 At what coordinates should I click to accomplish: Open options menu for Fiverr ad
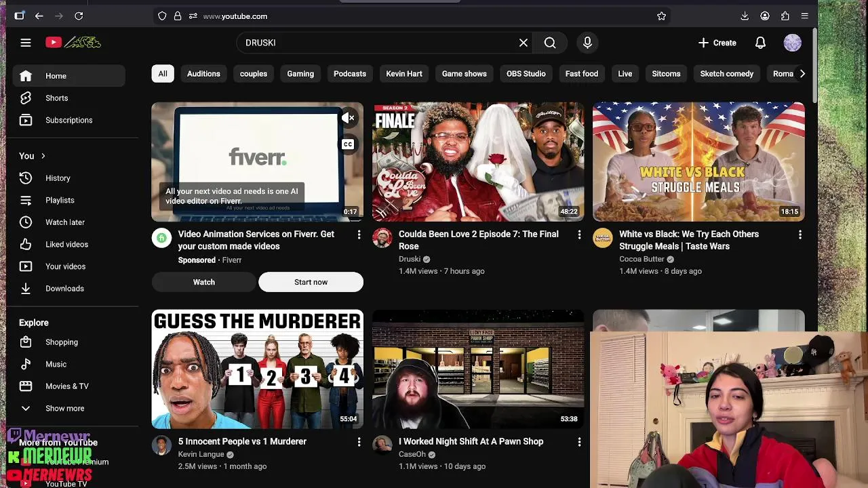(359, 235)
